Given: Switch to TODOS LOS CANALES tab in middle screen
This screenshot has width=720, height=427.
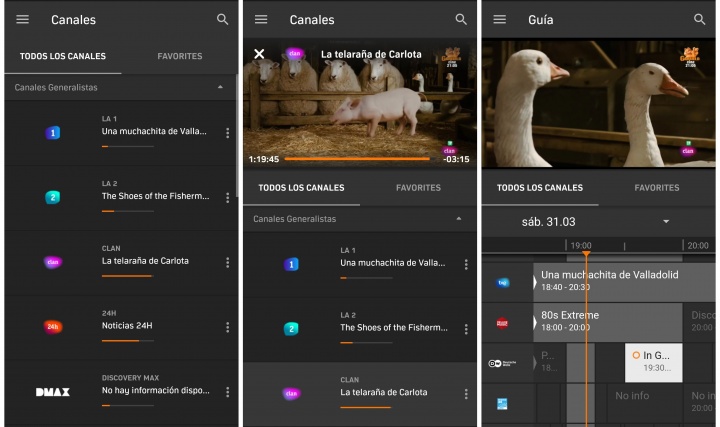Looking at the screenshot, I should pos(301,188).
